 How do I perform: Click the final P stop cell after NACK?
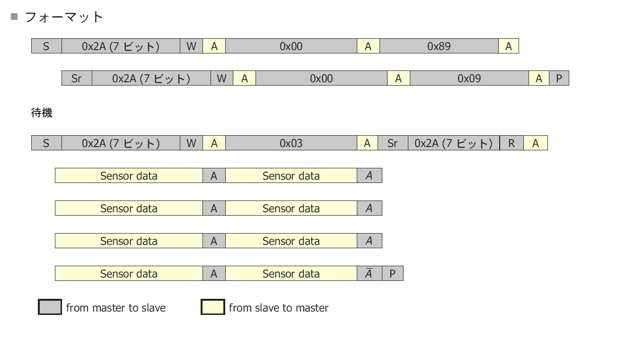tap(392, 274)
